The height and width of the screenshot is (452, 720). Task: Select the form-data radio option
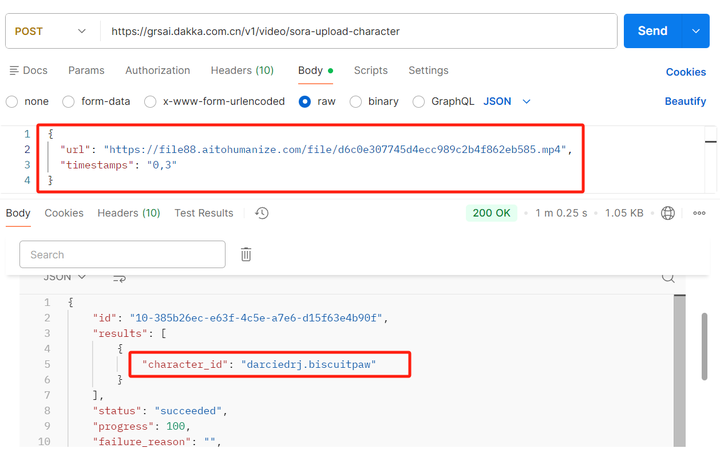click(69, 102)
